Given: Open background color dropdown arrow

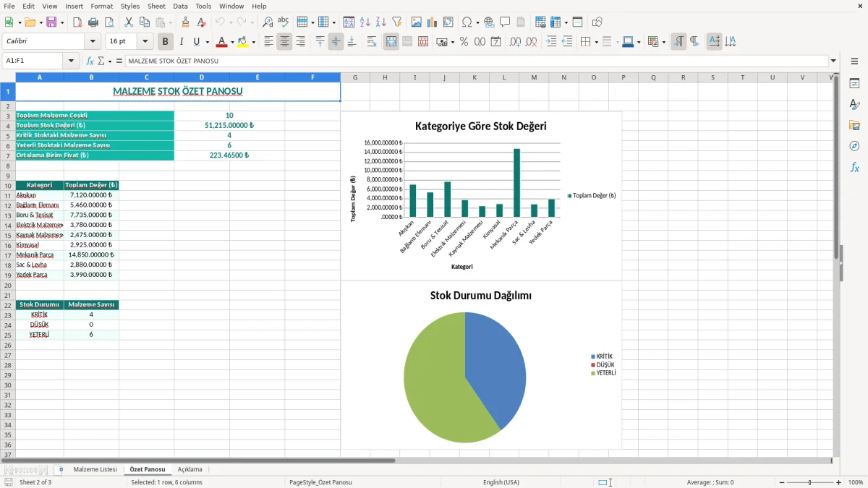Looking at the screenshot, I should point(253,42).
